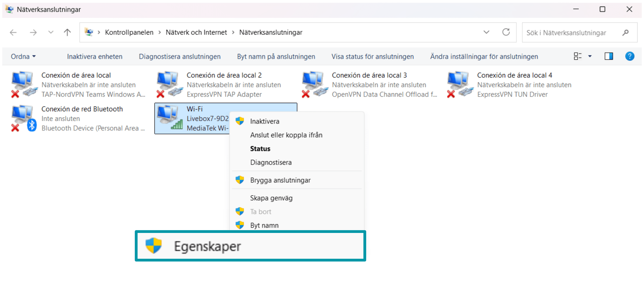The height and width of the screenshot is (283, 644).
Task: Refresh the Nätverksanslutningar view
Action: point(506,32)
